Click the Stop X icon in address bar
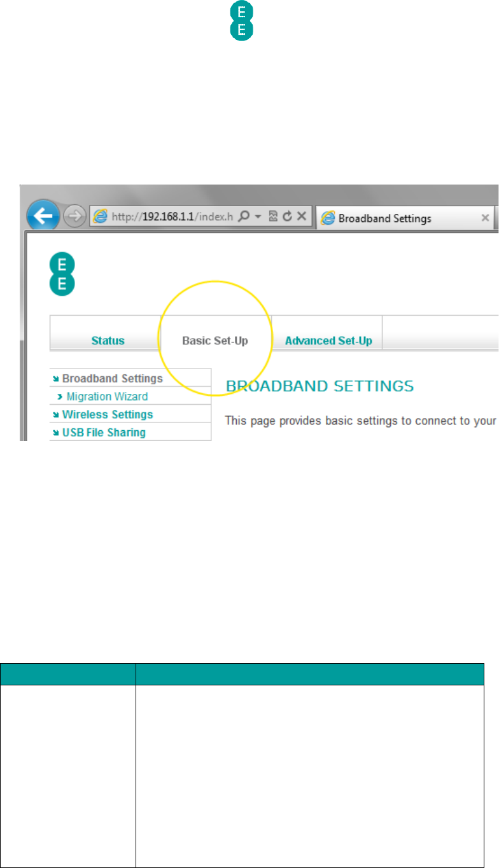Viewport: 499px width, 868px height. (302, 217)
